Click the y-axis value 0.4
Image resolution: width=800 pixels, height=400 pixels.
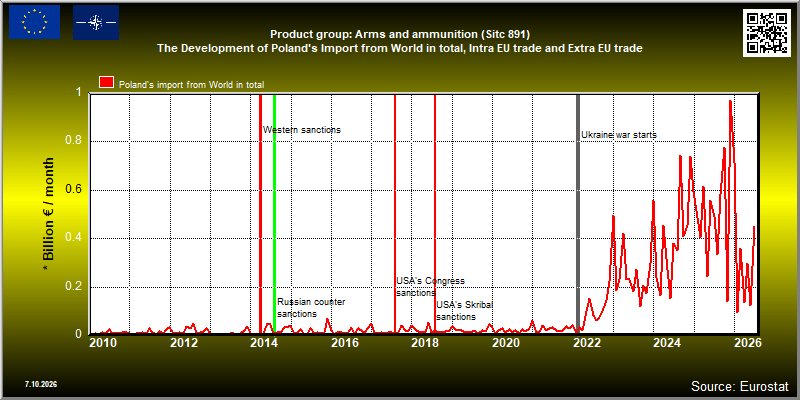74,238
